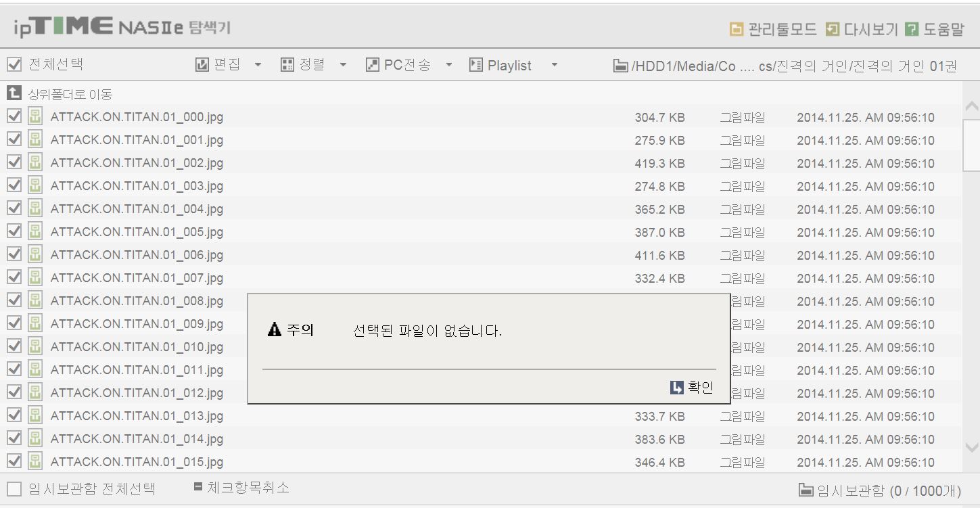Expand the Playlist dropdown arrow
This screenshot has height=508, width=980.
click(555, 65)
